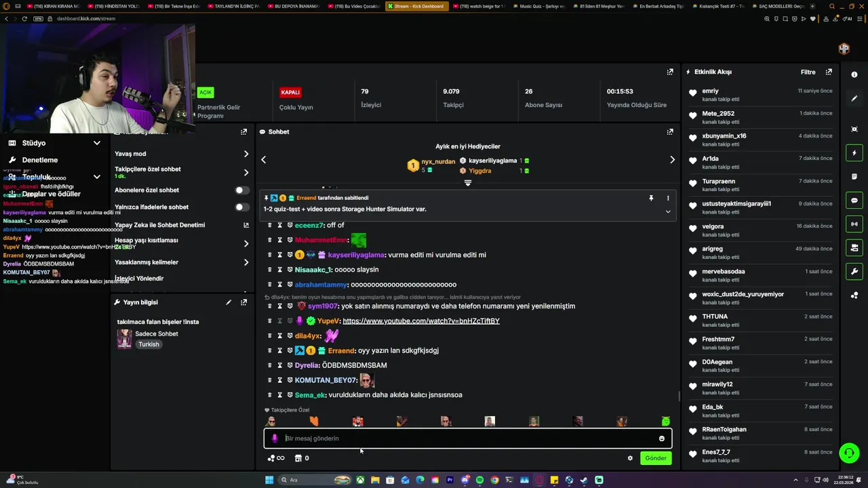
Task: Go to next leaderboard with right arrow
Action: (x=672, y=160)
